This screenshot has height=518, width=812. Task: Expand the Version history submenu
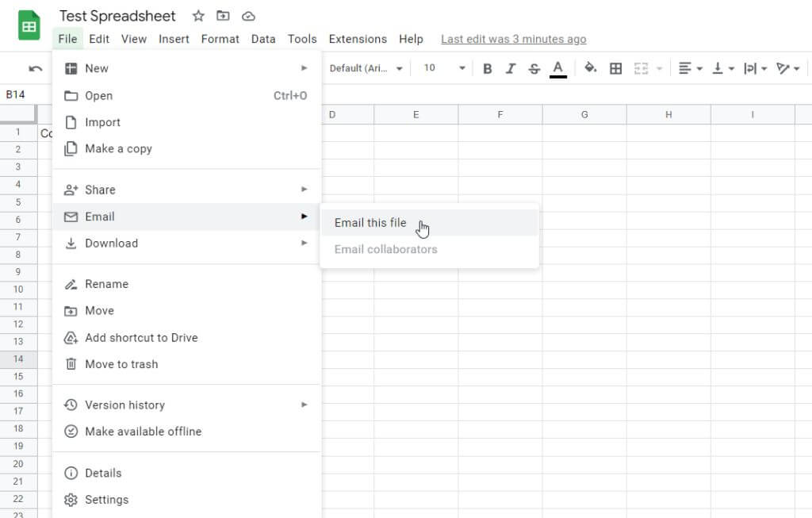(x=186, y=405)
